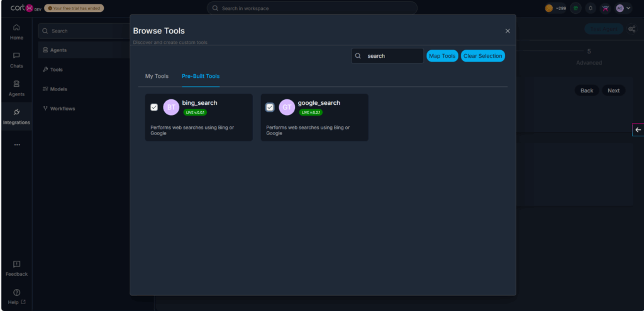Click magnifier icon in Browse Tools search
Image resolution: width=644 pixels, height=311 pixels.
point(358,56)
